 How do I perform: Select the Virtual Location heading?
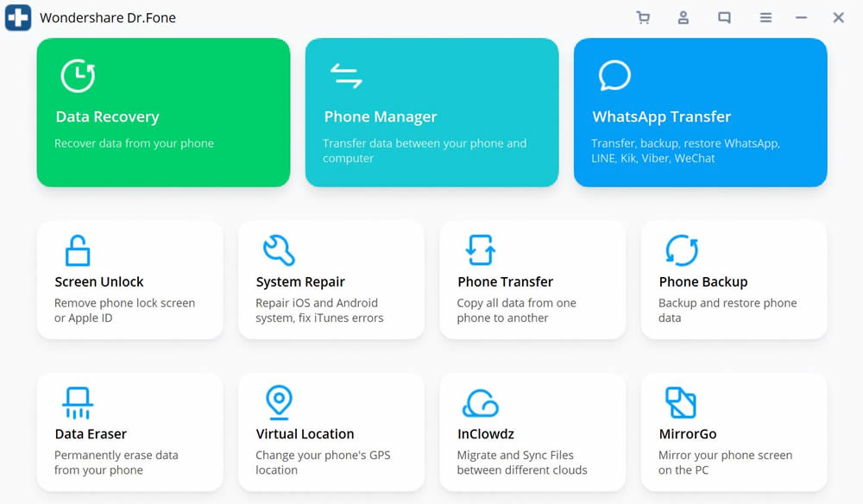pos(305,434)
